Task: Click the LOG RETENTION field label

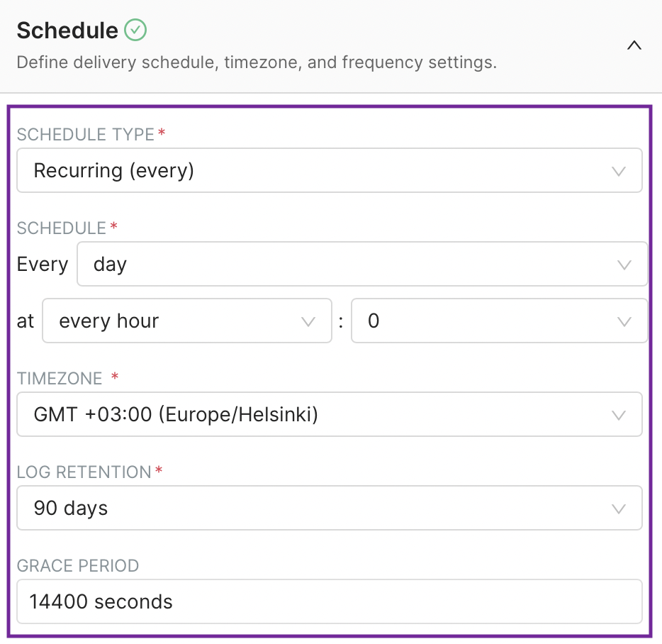Action: [x=84, y=472]
